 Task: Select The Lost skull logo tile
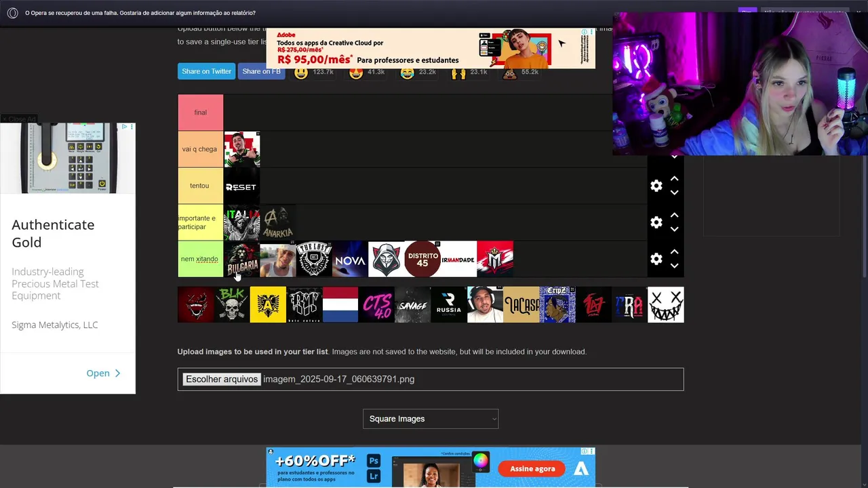[314, 259]
